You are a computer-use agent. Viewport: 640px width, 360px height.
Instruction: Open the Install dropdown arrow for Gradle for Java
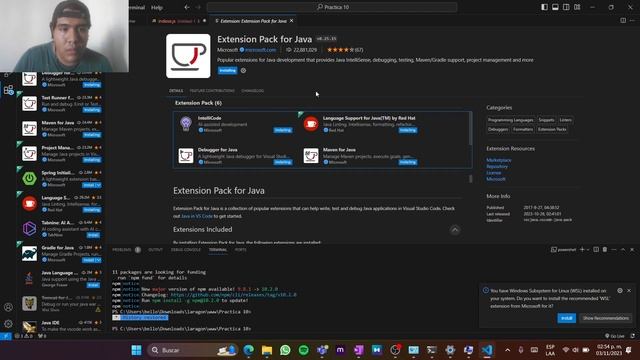coord(98,260)
